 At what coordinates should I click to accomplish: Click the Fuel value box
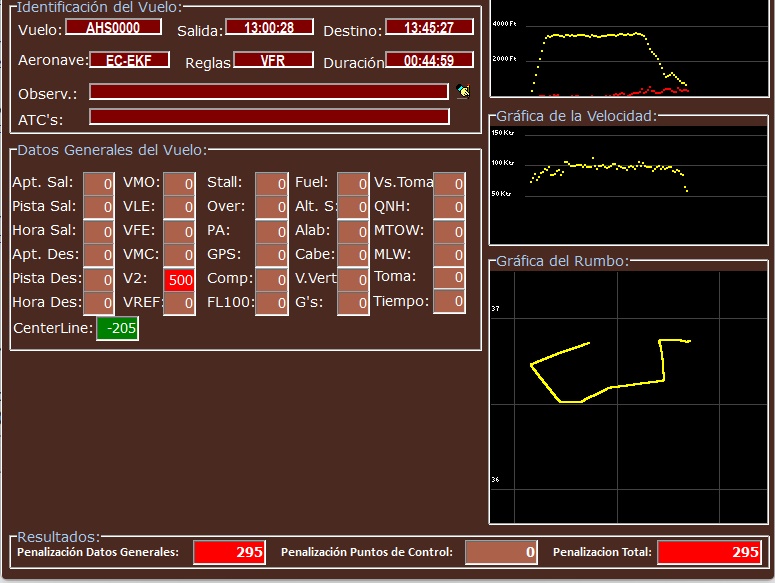tap(353, 183)
